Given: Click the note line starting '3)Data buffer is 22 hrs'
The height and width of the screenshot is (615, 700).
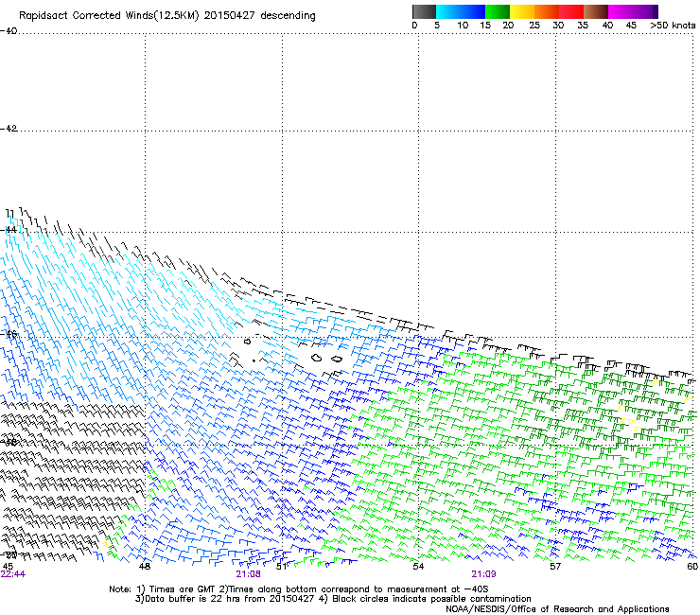Looking at the screenshot, I should tap(333, 599).
